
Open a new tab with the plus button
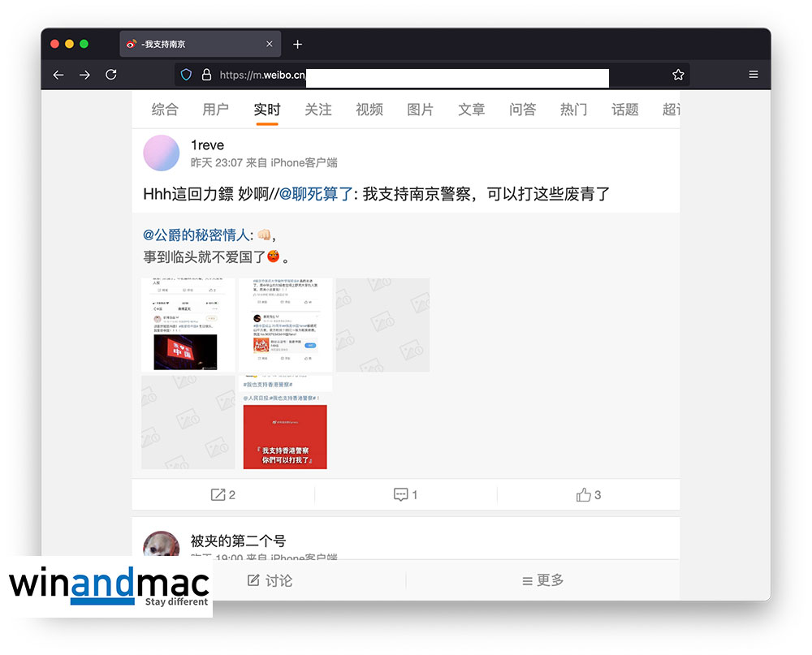coord(297,44)
